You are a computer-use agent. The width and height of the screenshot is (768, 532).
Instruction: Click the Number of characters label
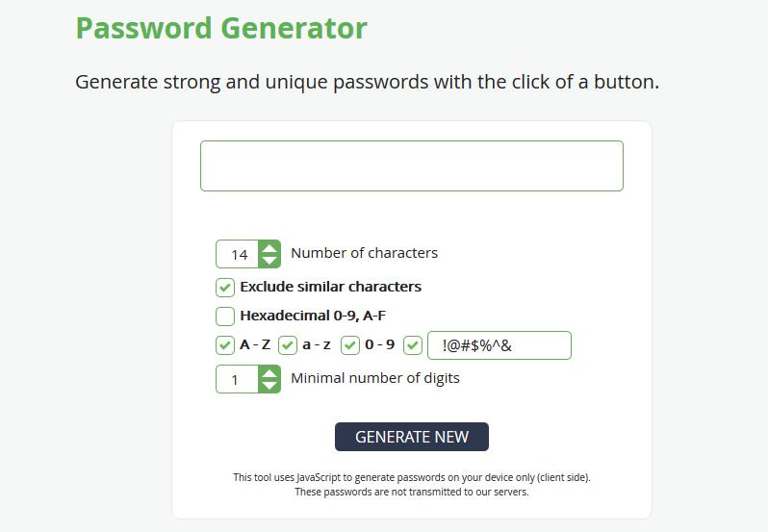coord(365,253)
